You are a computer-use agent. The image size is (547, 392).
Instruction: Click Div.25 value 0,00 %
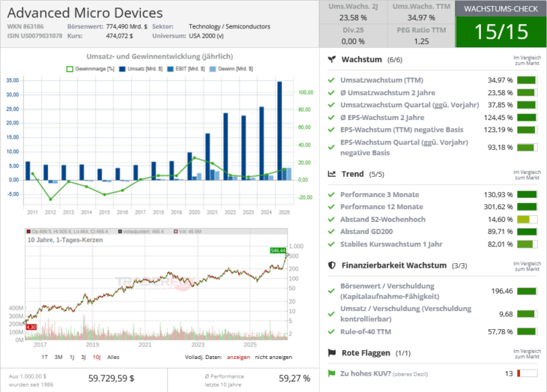tap(353, 41)
